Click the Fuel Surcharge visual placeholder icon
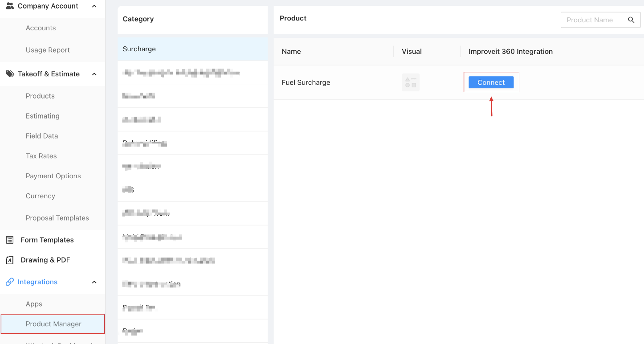The width and height of the screenshot is (644, 344). (411, 82)
